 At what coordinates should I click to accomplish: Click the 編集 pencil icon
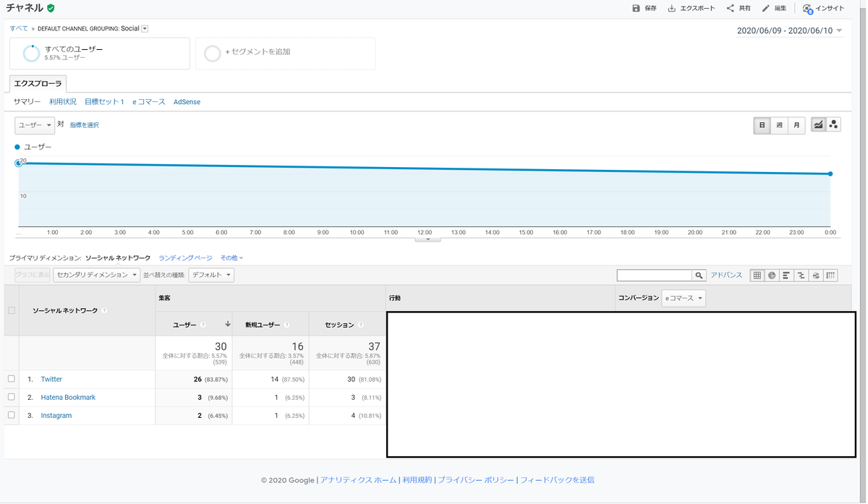tap(766, 8)
